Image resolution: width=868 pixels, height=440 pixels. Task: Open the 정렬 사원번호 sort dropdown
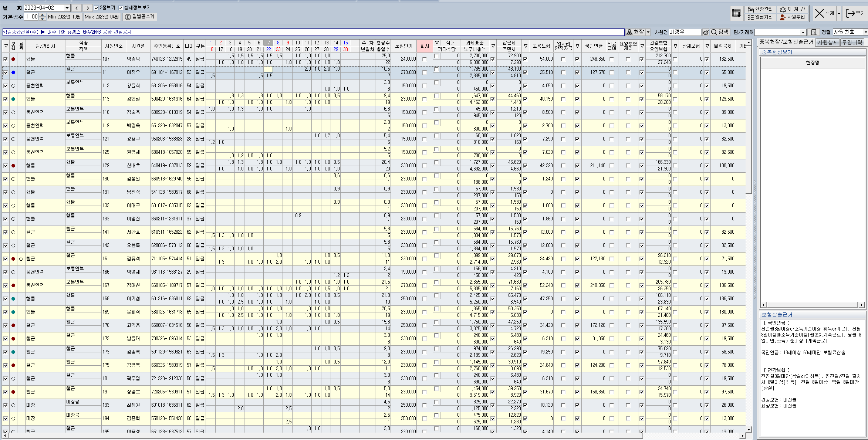(865, 32)
